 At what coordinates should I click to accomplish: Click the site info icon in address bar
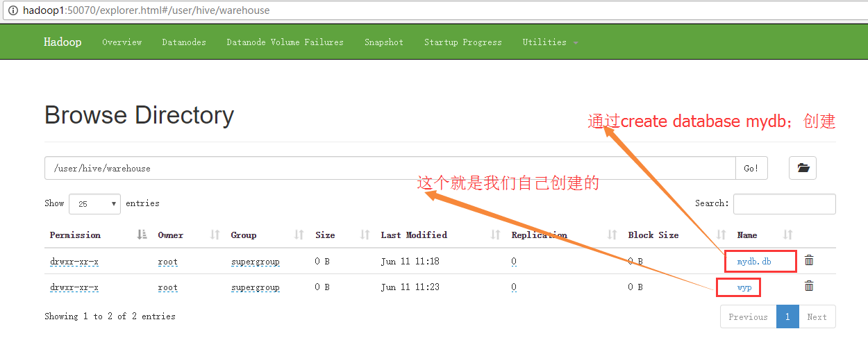click(12, 10)
